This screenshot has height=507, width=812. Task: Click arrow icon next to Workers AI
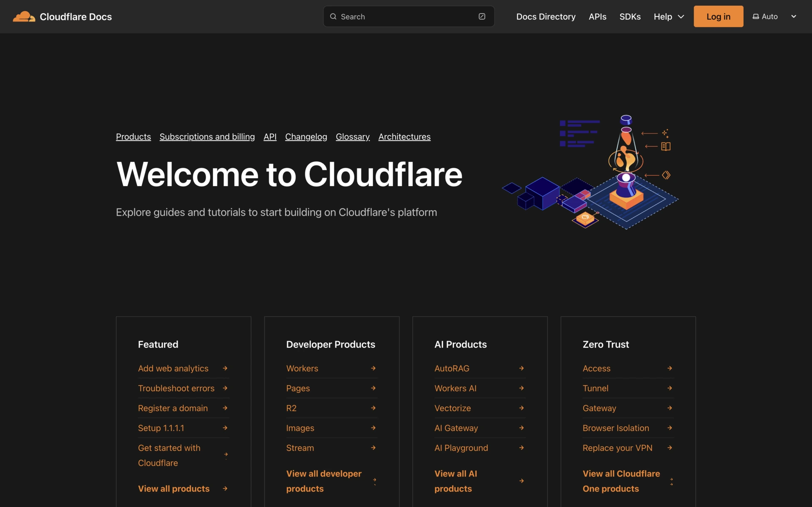click(x=521, y=388)
